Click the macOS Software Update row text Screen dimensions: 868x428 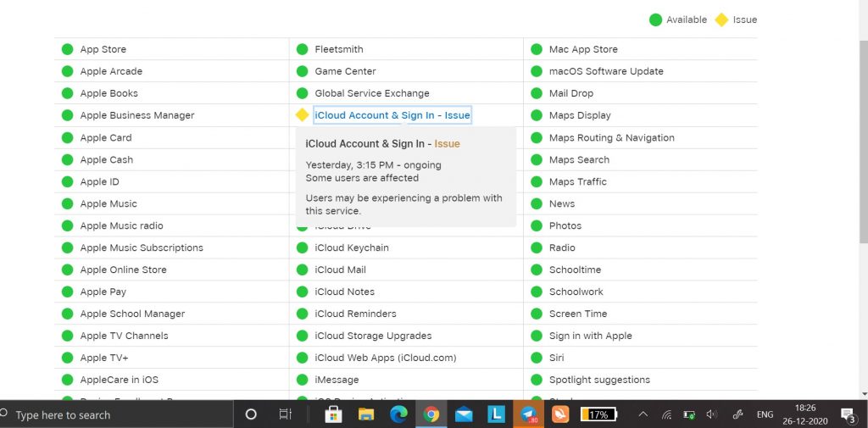(x=606, y=71)
